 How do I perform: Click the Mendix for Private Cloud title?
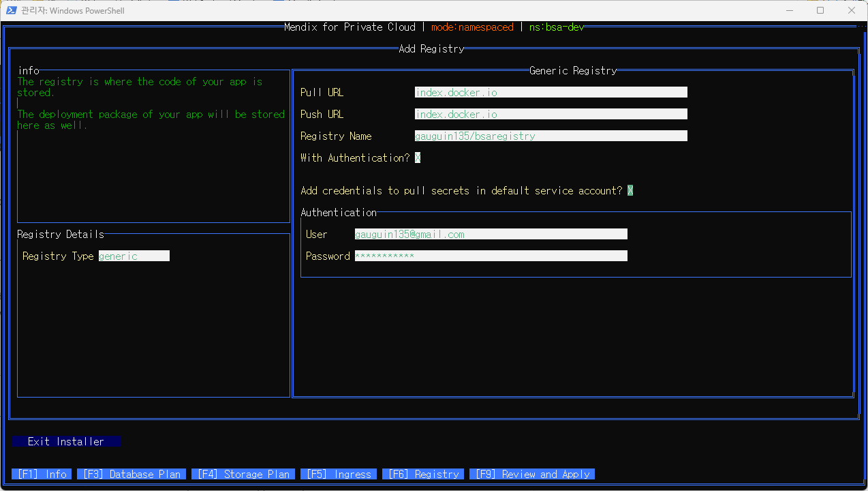point(350,27)
